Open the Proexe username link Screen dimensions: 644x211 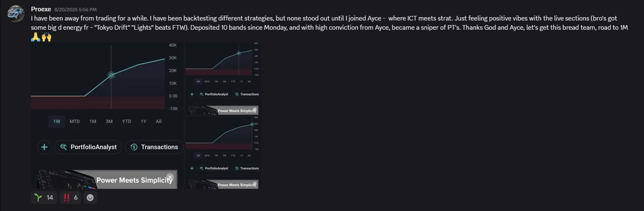coord(41,9)
